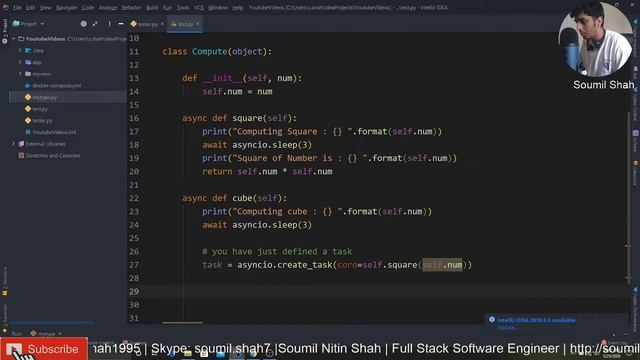640x360 pixels.
Task: Open the Tools menu
Action: [x=182, y=7]
